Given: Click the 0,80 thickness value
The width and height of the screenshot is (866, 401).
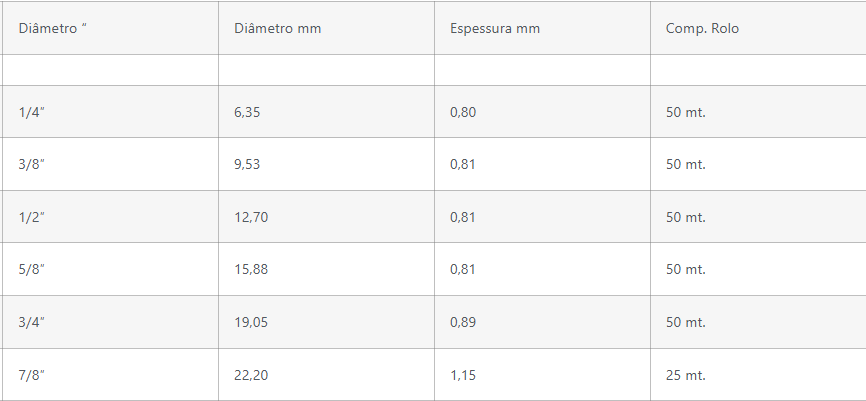Looking at the screenshot, I should [463, 112].
